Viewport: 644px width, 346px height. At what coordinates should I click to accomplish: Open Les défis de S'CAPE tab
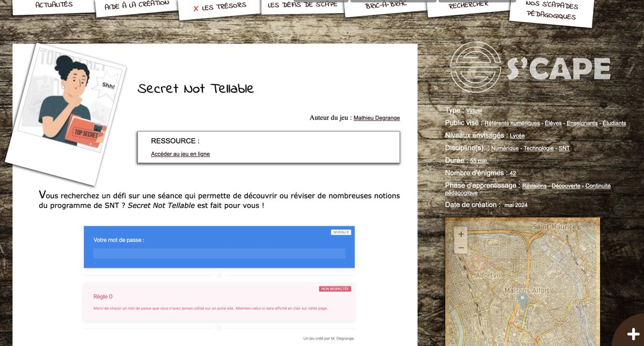click(303, 6)
